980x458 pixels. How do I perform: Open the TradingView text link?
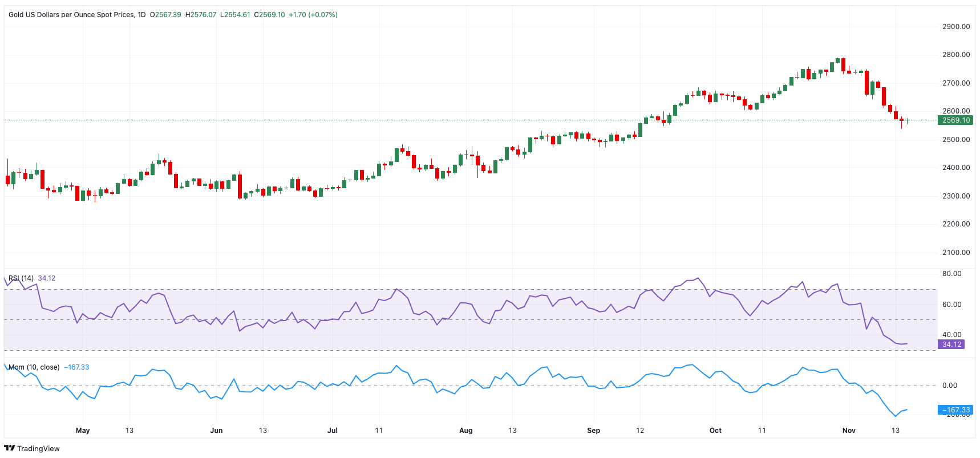[38, 449]
